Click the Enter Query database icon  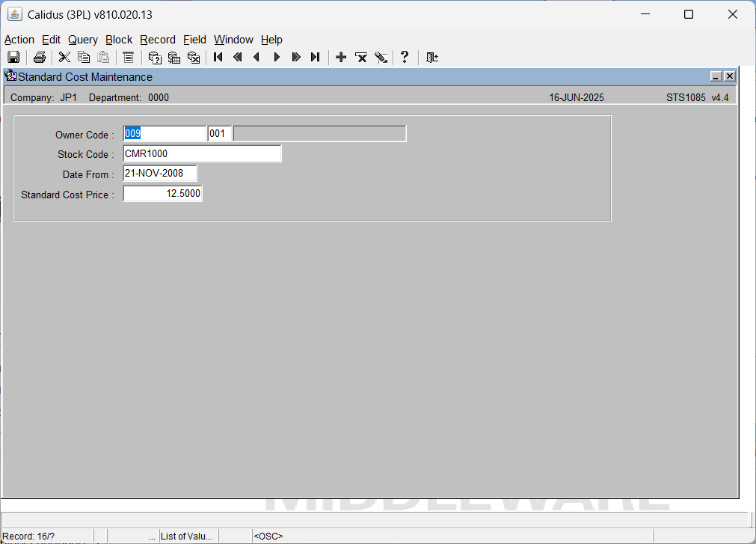(x=155, y=58)
